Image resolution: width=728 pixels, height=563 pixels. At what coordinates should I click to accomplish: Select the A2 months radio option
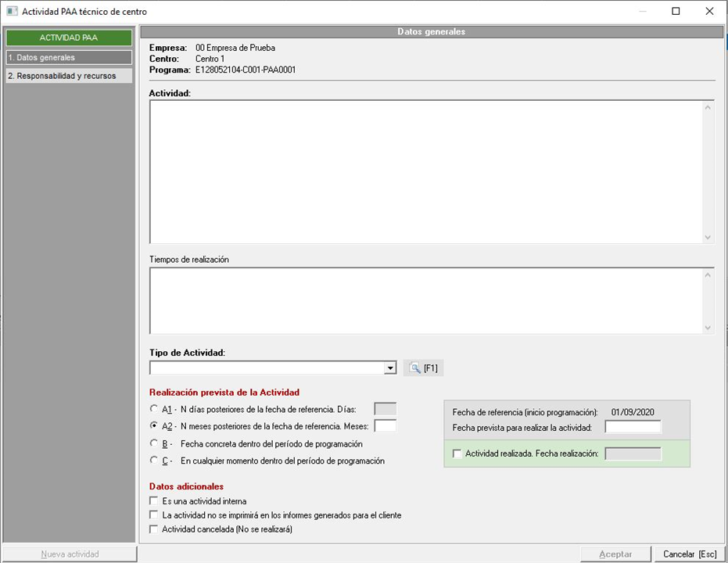[153, 426]
